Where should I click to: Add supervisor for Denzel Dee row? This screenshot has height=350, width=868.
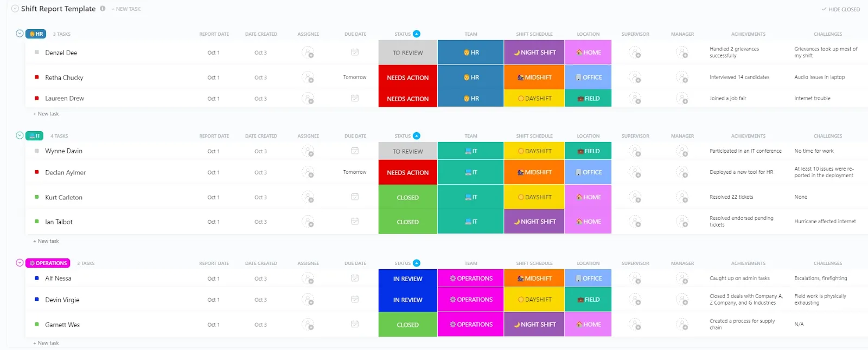tap(635, 53)
